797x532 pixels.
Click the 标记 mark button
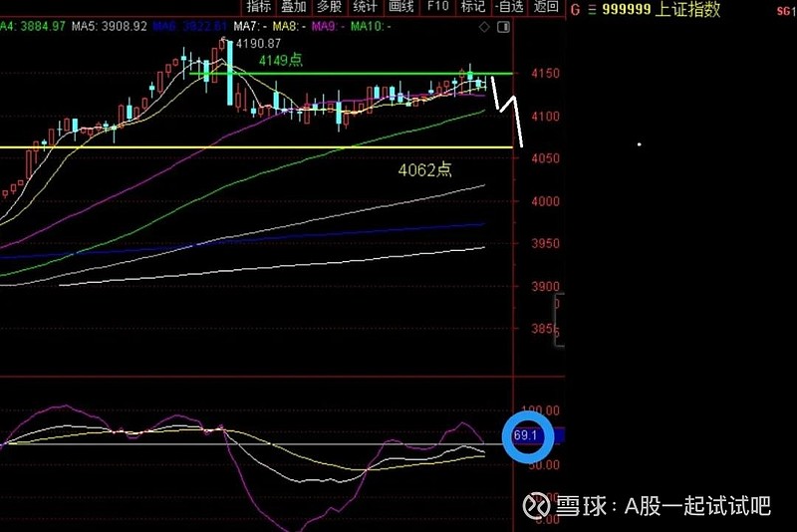click(472, 7)
